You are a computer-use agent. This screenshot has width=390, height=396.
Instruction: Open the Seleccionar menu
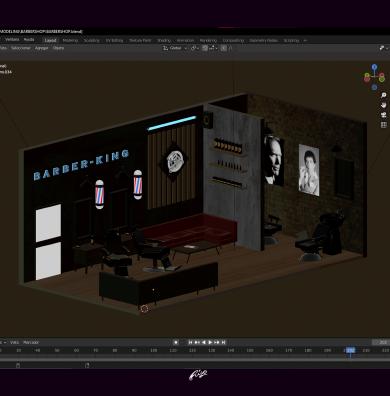[20, 48]
